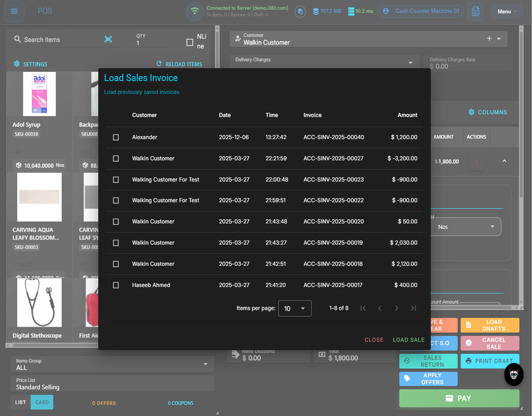532x416 pixels.
Task: Tick checkbox for invoice ACC-SINV-2025-00020
Action: click(x=116, y=222)
